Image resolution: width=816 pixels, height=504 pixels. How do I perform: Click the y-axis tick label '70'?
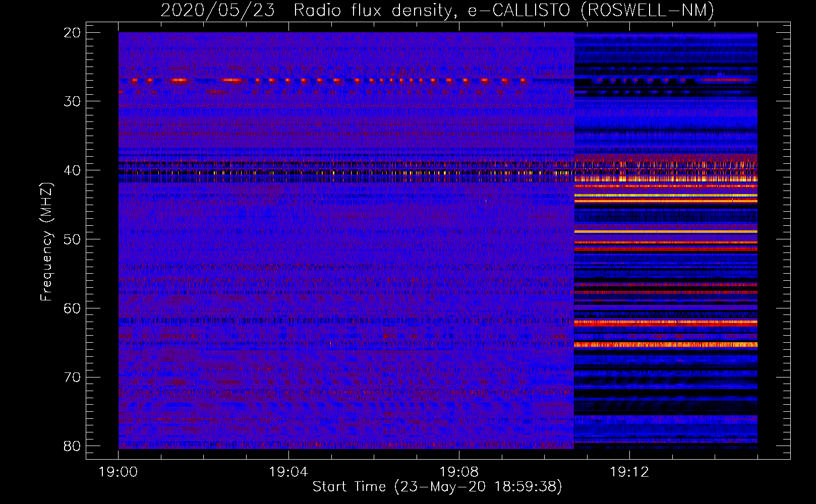(x=72, y=377)
